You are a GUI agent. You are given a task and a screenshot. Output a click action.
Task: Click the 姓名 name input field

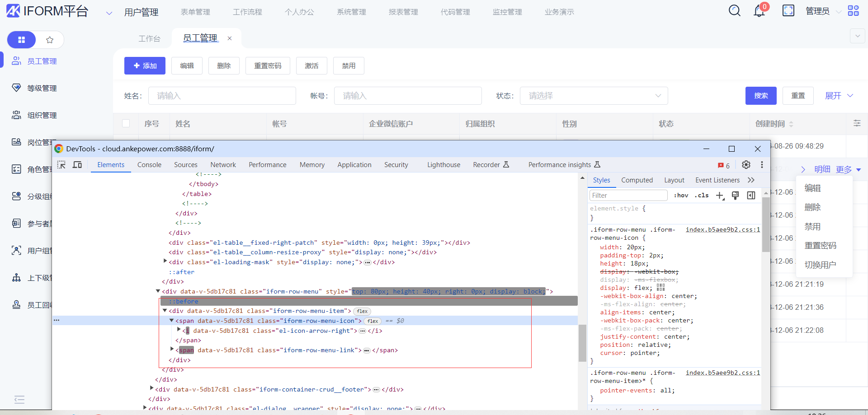[222, 96]
